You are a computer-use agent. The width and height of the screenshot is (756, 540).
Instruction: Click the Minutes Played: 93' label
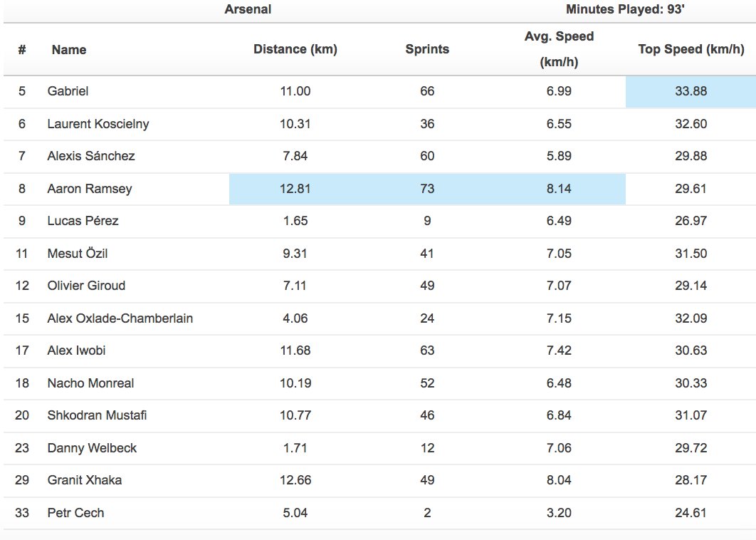click(625, 9)
